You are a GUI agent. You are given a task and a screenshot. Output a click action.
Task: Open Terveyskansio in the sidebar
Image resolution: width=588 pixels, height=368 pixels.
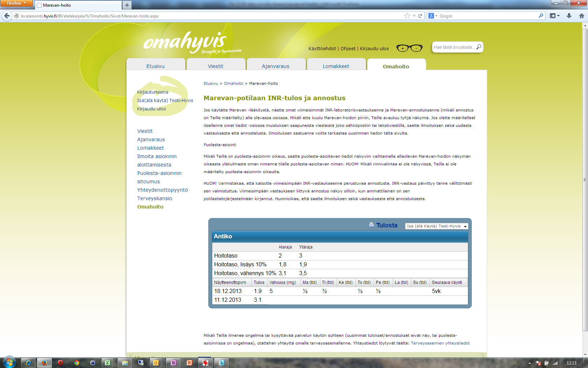click(x=155, y=198)
